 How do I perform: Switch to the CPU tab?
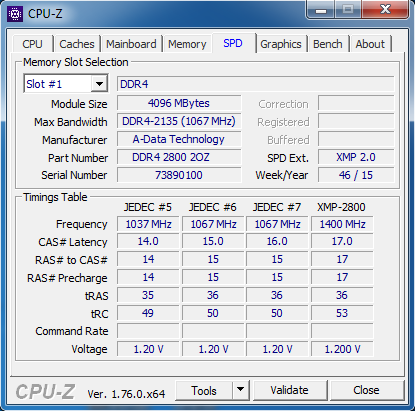(32, 44)
